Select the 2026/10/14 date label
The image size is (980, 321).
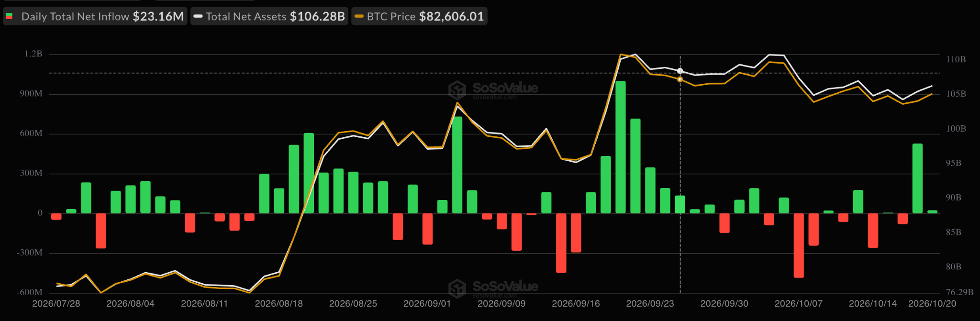pyautogui.click(x=873, y=304)
